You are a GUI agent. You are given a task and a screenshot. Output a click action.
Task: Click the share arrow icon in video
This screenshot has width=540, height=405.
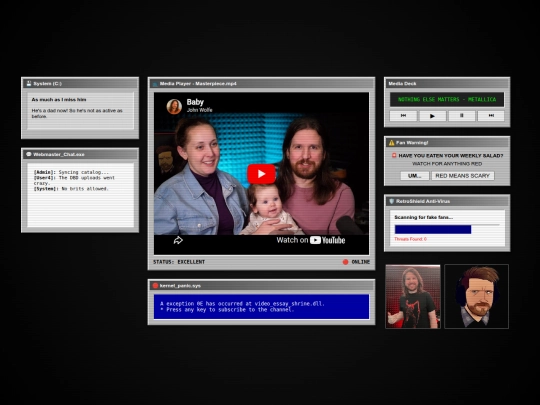(x=178, y=240)
